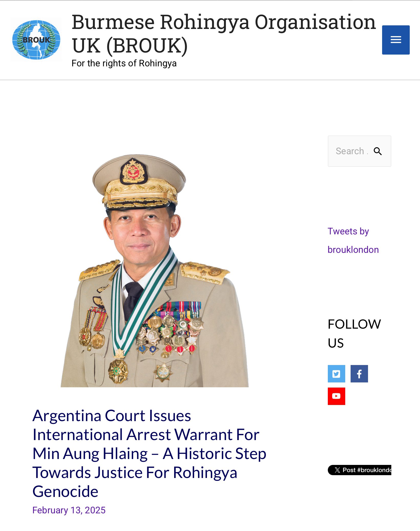Open the Facebook follow icon

(x=359, y=374)
